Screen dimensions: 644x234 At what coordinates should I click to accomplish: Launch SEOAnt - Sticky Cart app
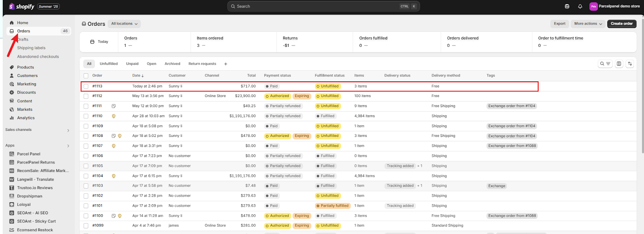click(36, 222)
